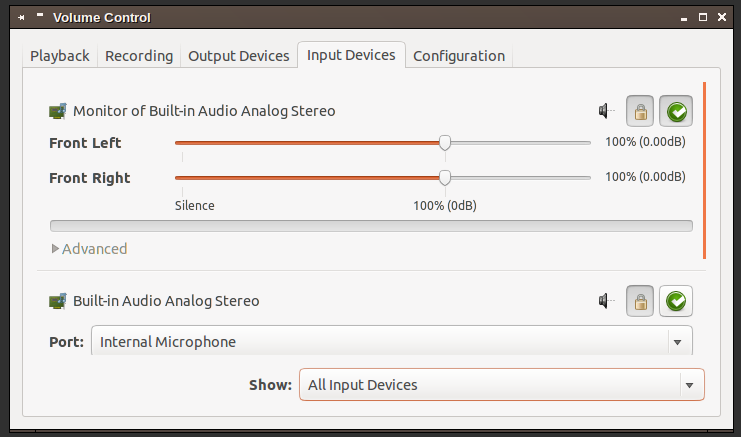Switch to the Playback tab
This screenshot has height=437, width=741.
coord(60,56)
